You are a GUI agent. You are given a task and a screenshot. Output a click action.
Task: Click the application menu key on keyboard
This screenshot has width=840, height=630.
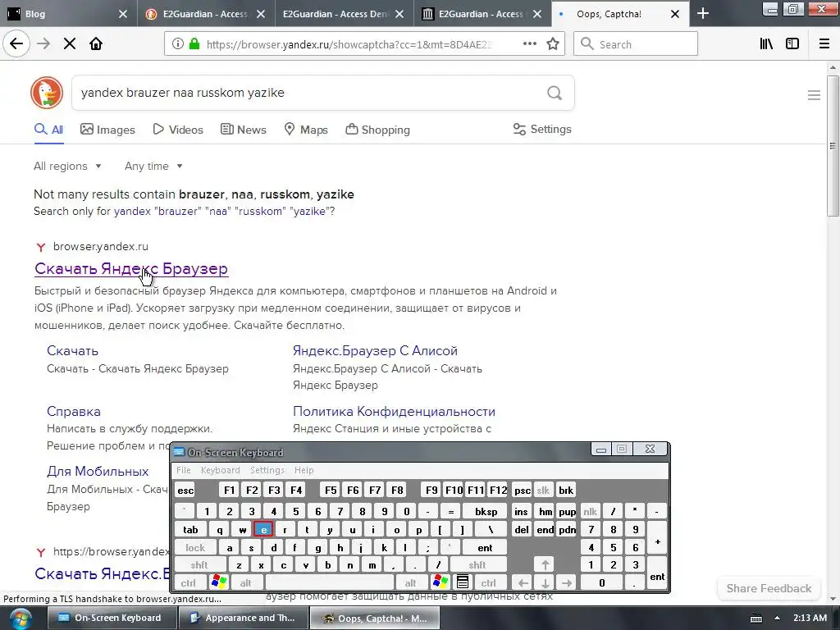463,582
